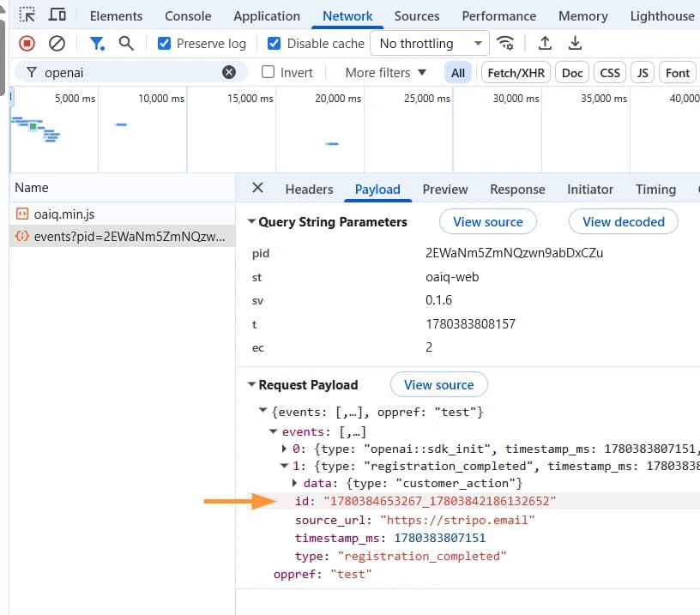Select the oaiq.min.js script file icon

pos(22,214)
